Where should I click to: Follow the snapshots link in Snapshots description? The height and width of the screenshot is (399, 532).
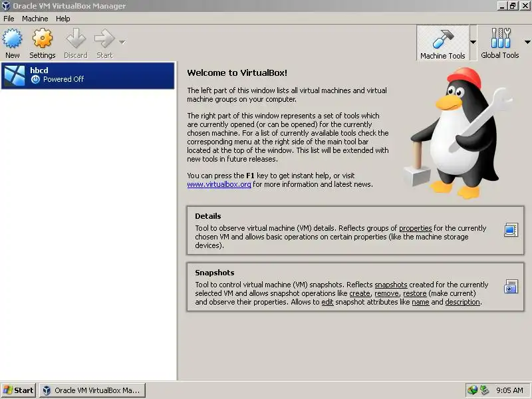[x=391, y=285]
